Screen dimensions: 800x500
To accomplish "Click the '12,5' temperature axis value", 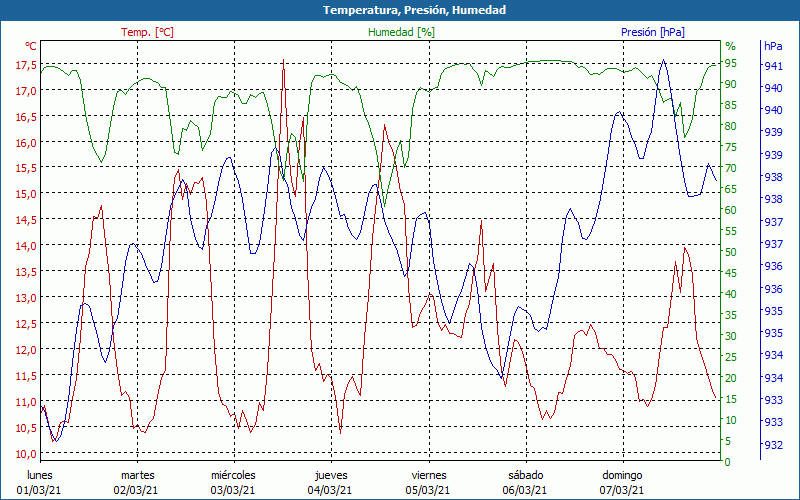I will tap(26, 324).
